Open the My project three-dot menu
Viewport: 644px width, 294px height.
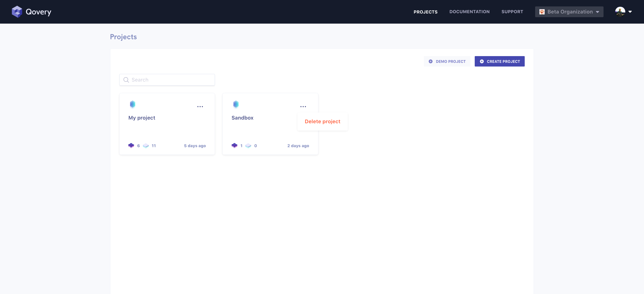pos(200,107)
